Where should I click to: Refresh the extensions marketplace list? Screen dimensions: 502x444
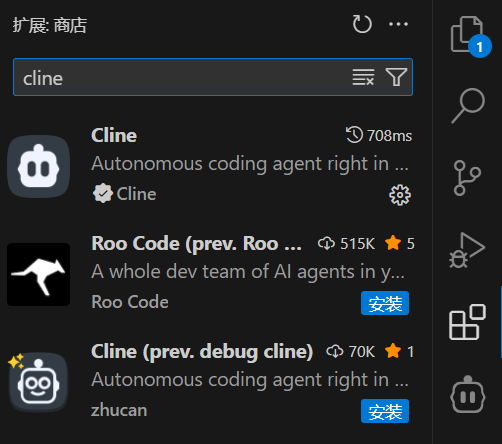[x=362, y=24]
